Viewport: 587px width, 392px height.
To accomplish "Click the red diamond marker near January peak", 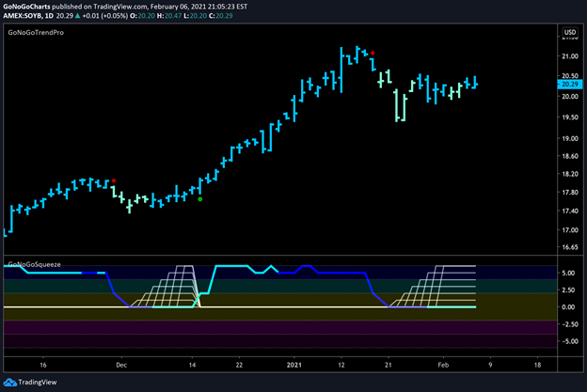I will [x=373, y=54].
